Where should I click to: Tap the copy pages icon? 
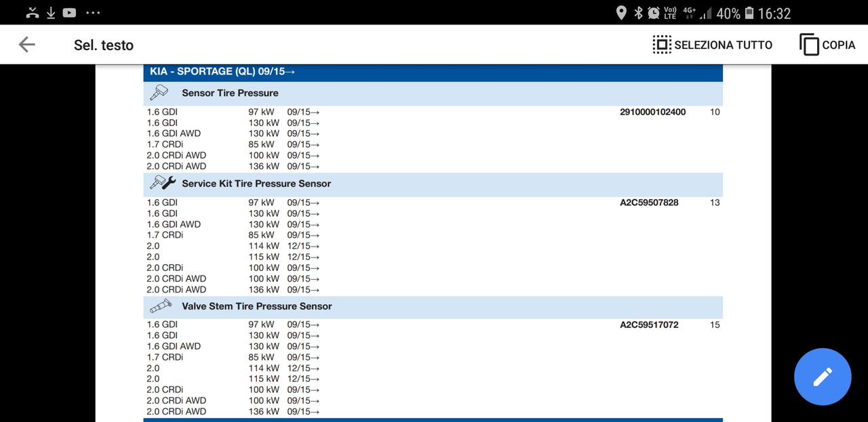point(809,45)
